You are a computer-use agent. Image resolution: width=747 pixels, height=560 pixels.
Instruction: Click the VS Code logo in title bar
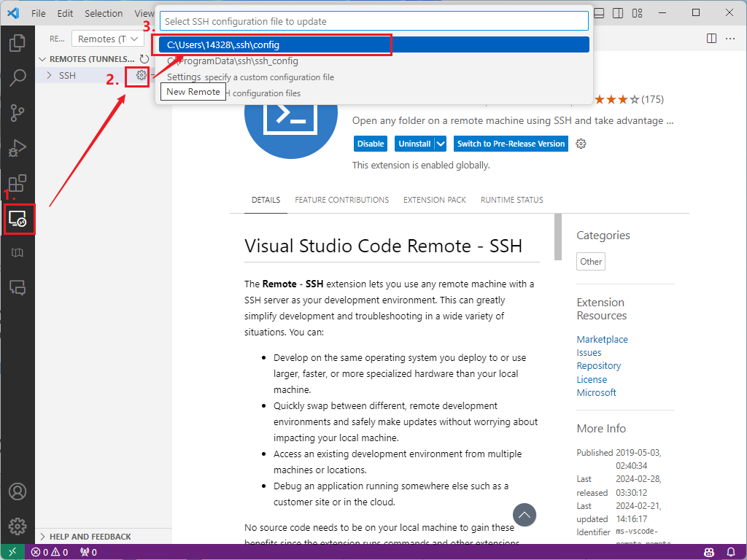click(13, 13)
